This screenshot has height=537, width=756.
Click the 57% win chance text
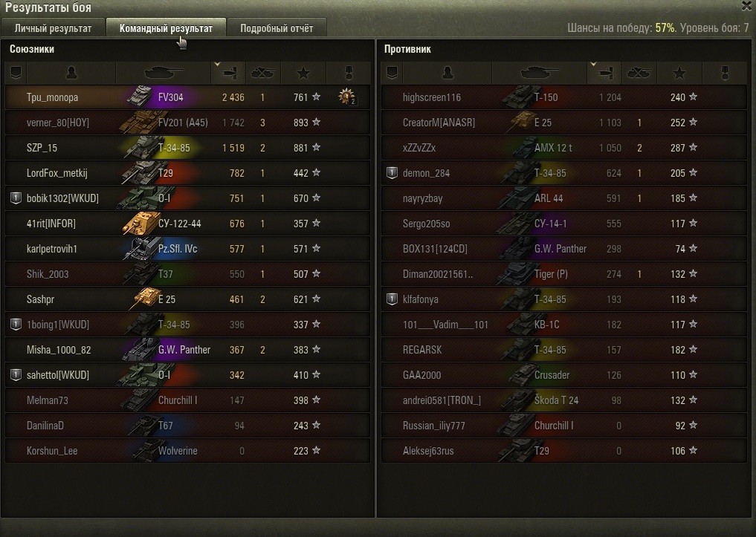[x=665, y=28]
